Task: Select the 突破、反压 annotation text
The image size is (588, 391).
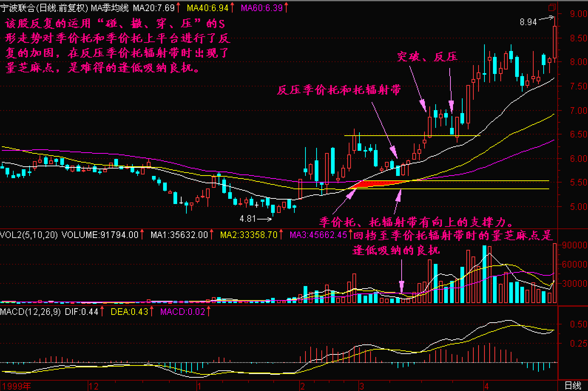Action: point(427,57)
